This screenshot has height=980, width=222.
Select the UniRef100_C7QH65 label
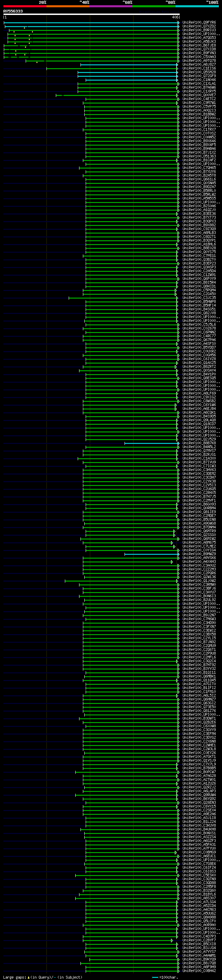coord(199,168)
